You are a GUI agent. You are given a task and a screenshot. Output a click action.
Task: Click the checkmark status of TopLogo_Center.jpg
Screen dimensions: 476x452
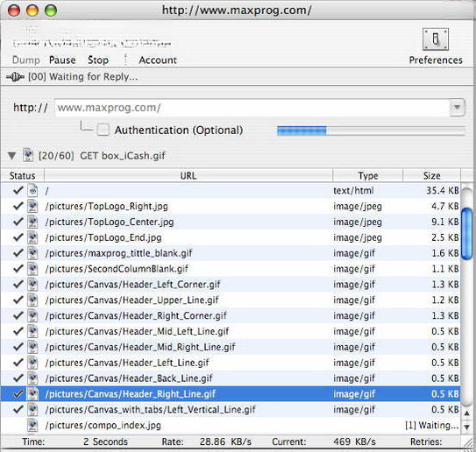point(18,222)
